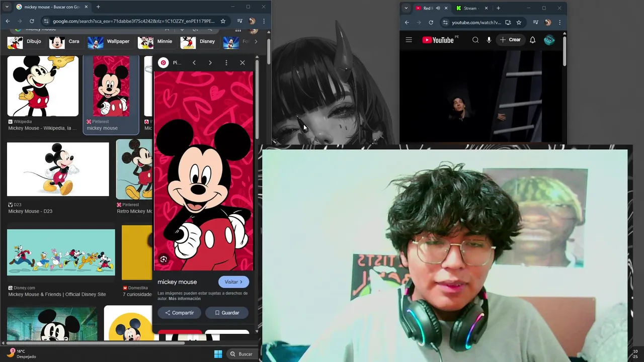Expand more filter chips with right chevron
Image resolution: width=644 pixels, height=362 pixels.
click(256, 41)
